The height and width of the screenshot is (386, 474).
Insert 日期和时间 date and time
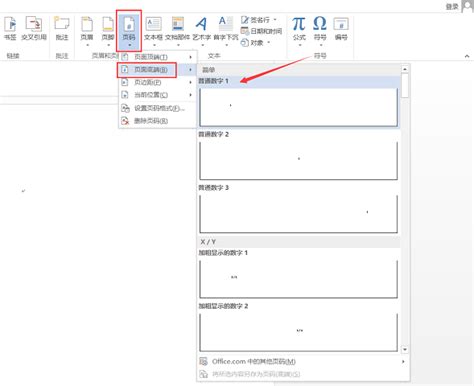261,31
